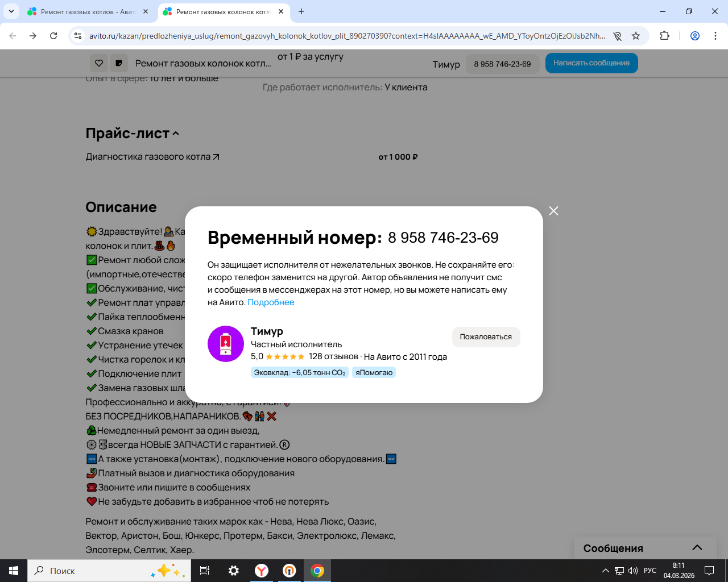The height and width of the screenshot is (582, 728).
Task: Open Task View on the taskbar
Action: pos(205,571)
